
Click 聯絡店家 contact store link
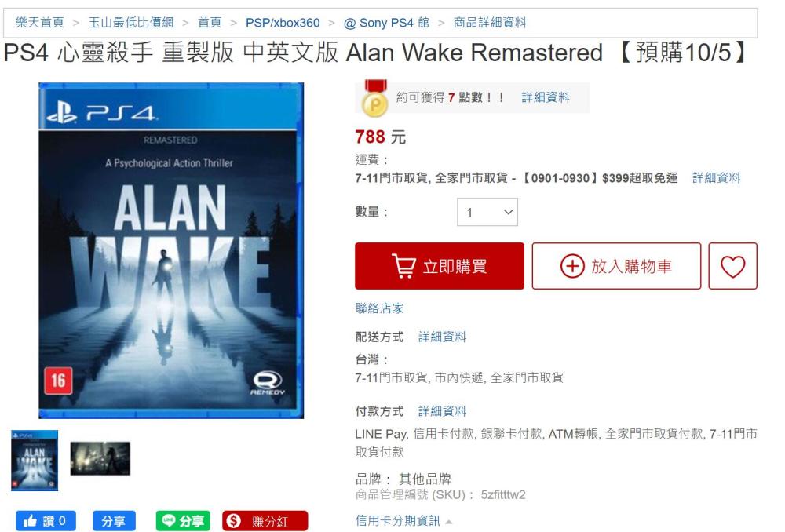coord(379,308)
